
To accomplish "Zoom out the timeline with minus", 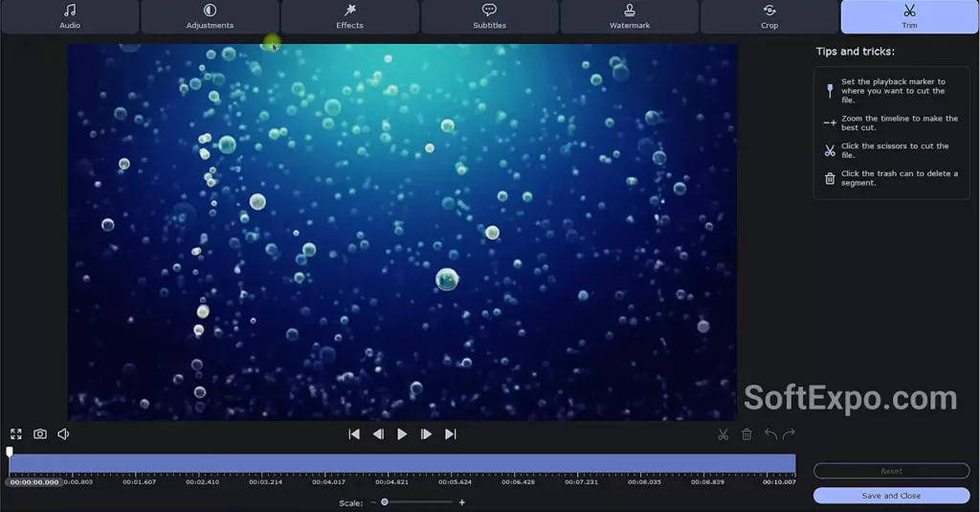I will click(374, 502).
